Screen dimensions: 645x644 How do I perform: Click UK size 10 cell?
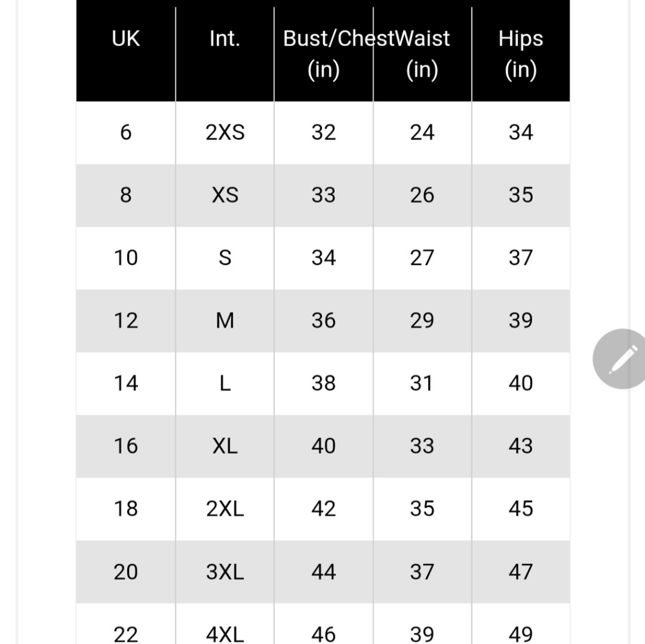pos(126,257)
